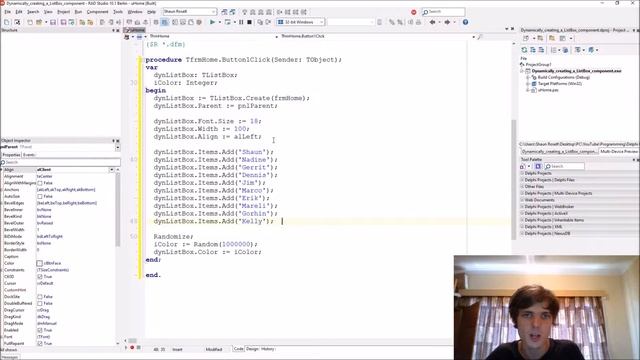This screenshot has height=360, width=640.
Task: Toggle the DockSite checkbox
Action: pyautogui.click(x=40, y=297)
